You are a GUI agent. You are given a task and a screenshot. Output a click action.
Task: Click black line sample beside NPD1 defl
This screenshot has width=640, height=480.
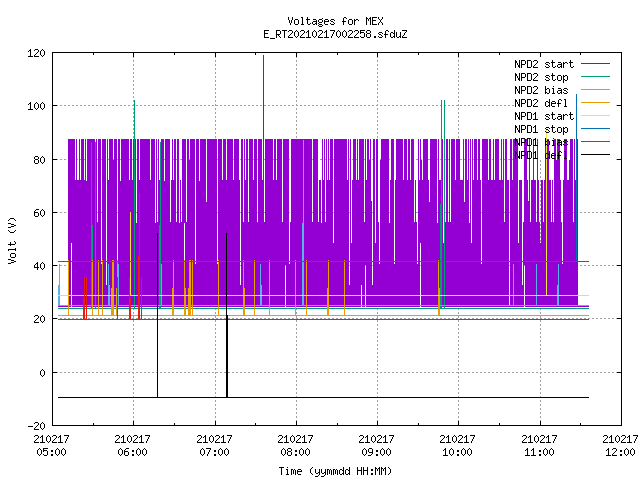click(595, 155)
